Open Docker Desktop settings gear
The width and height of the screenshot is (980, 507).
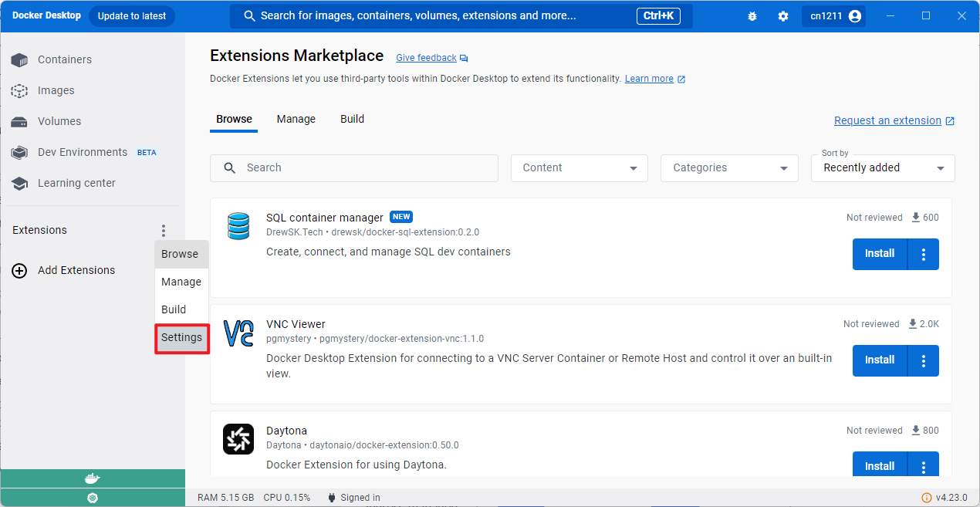[783, 15]
